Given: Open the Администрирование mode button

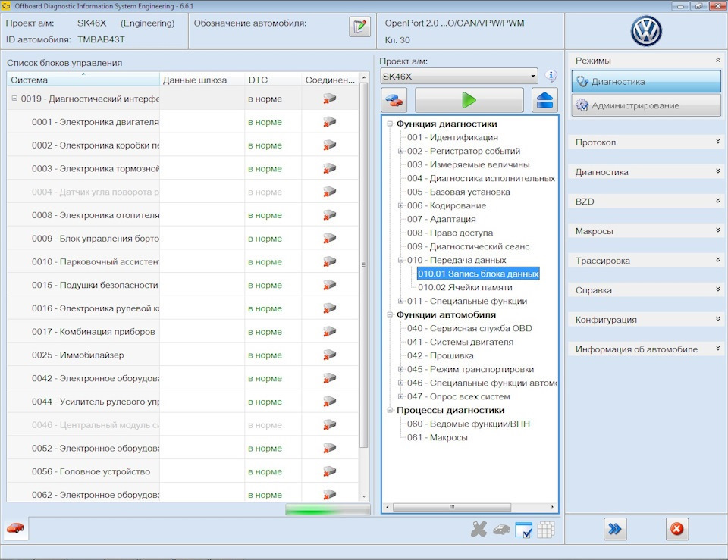Looking at the screenshot, I should (x=646, y=105).
